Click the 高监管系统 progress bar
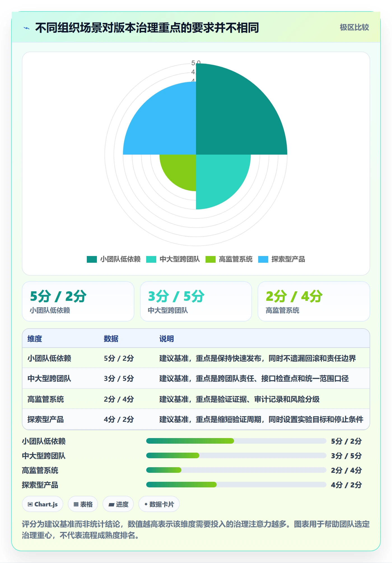This screenshot has height=563, width=392. 236,470
